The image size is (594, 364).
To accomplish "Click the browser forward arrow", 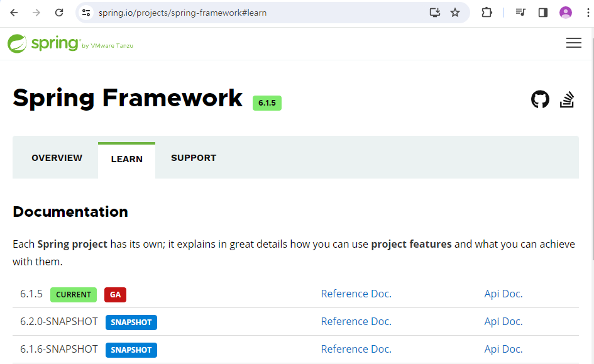I will click(36, 13).
